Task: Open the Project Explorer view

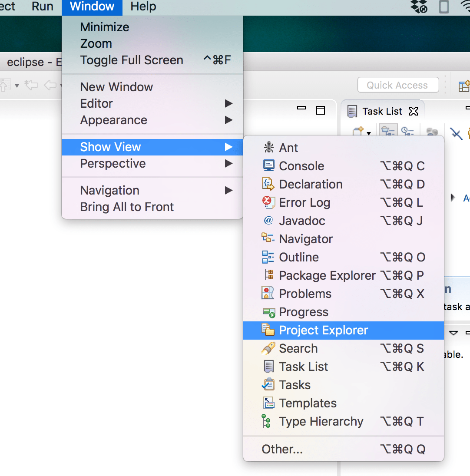Action: [x=344, y=330]
